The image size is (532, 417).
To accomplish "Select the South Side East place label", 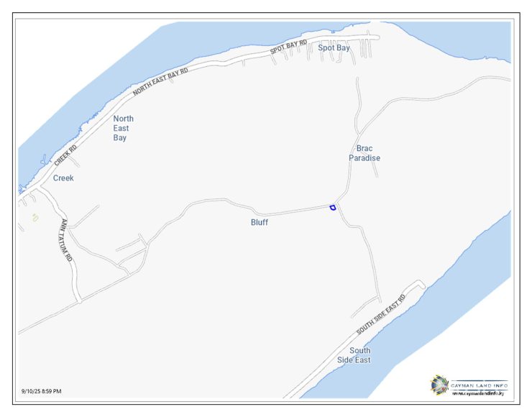I will coord(354,355).
